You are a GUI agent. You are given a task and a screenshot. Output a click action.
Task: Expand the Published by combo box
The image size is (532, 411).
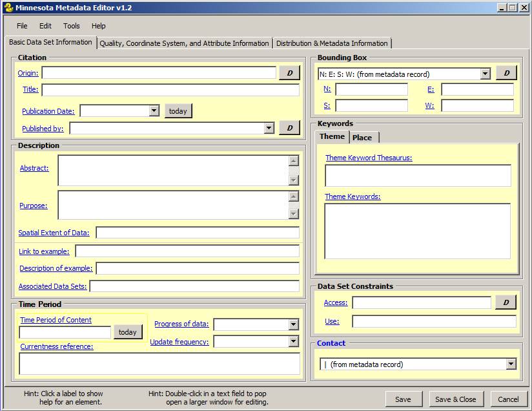[269, 128]
